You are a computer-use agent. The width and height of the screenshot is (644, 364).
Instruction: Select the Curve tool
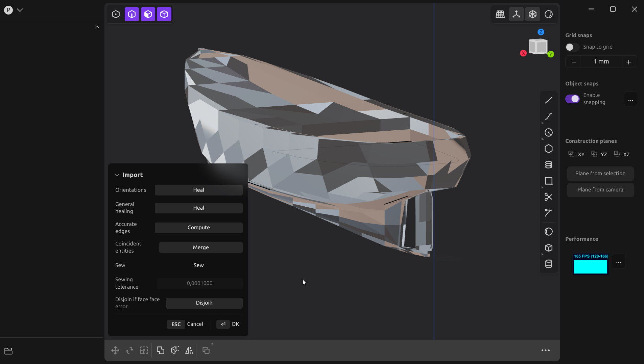point(548,116)
